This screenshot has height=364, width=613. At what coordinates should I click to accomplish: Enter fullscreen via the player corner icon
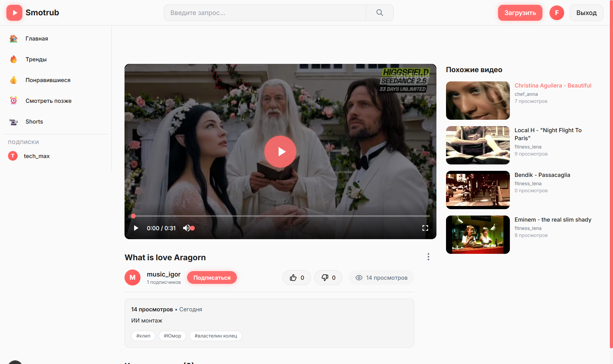coord(425,228)
